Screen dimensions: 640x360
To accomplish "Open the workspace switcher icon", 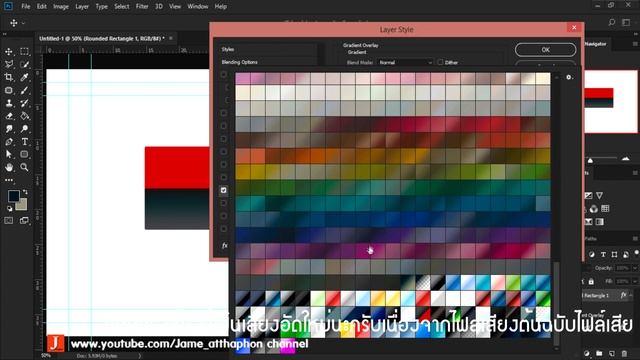I will coord(626,22).
